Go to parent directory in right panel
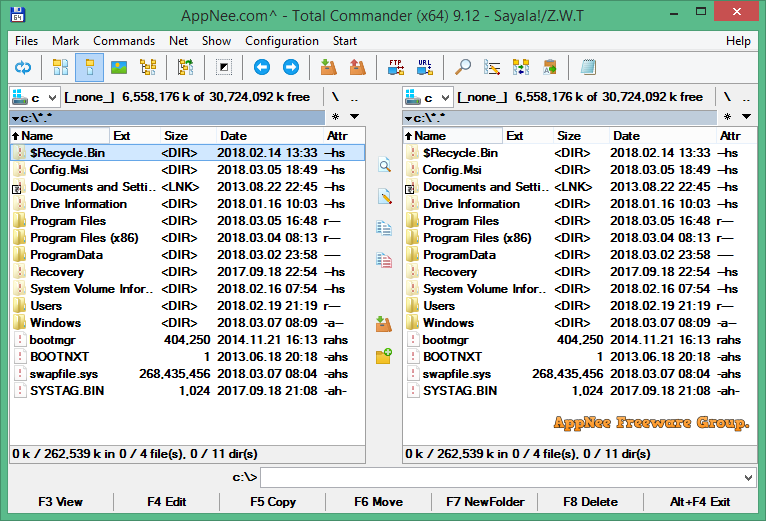This screenshot has height=521, width=766. point(746,97)
